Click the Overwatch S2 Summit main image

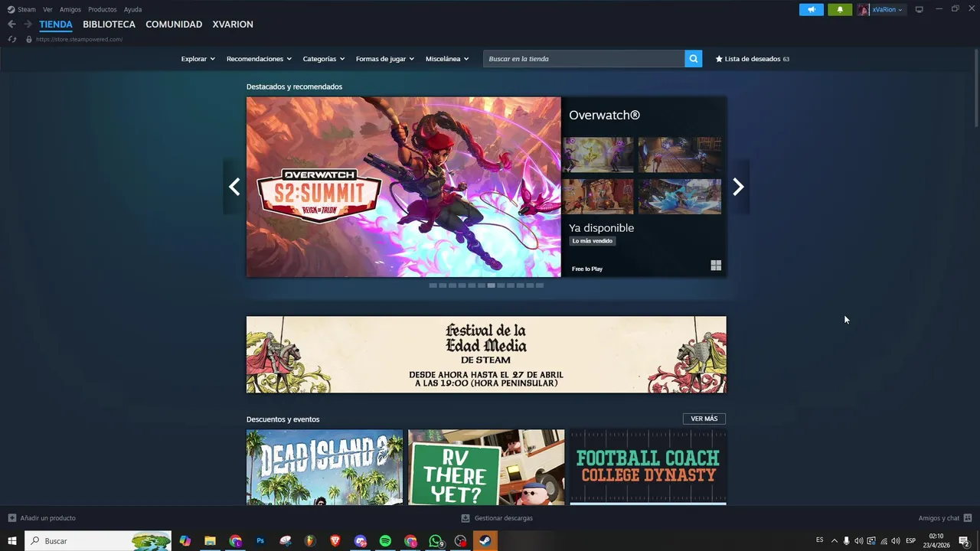click(x=403, y=187)
